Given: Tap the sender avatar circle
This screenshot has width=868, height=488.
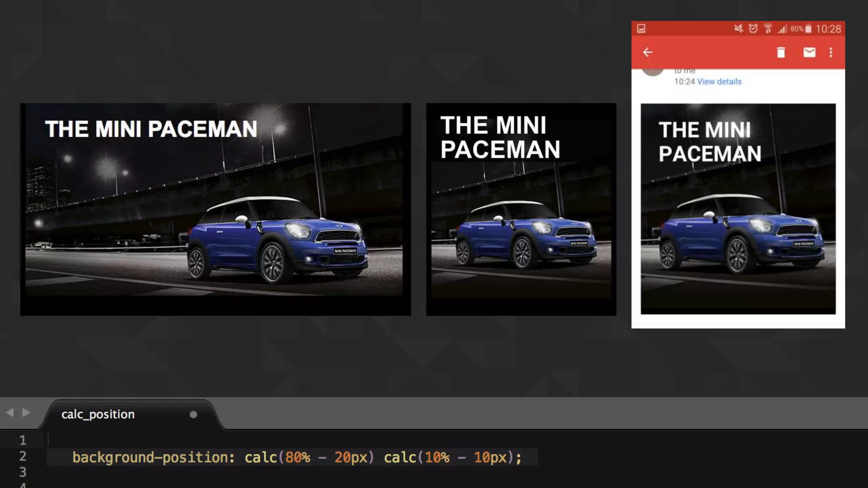Looking at the screenshot, I should [x=653, y=72].
